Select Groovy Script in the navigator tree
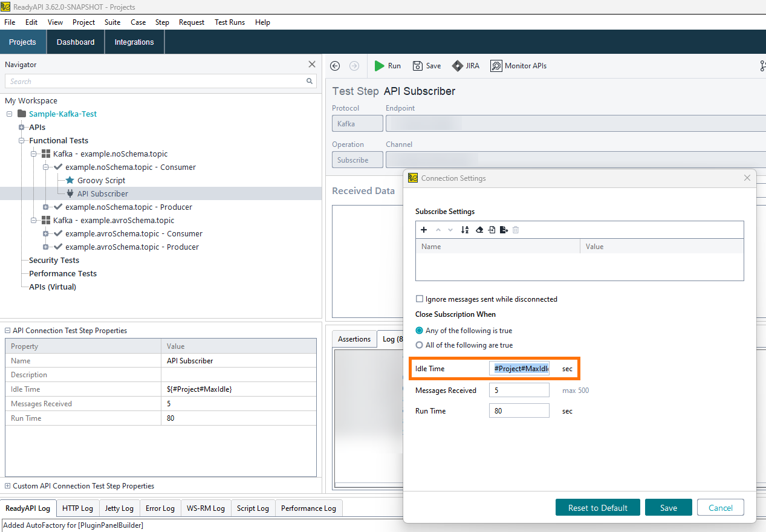The image size is (766, 532). (101, 181)
